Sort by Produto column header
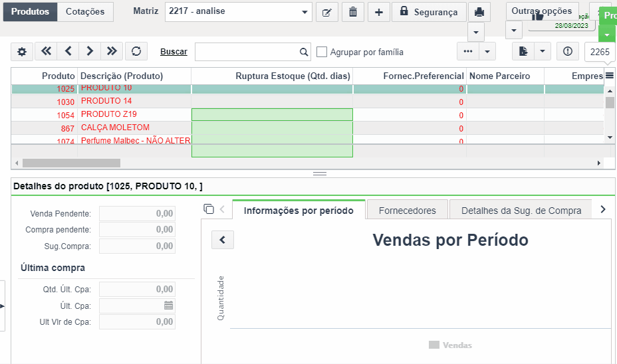Image resolution: width=617 pixels, height=364 pixels. (x=45, y=76)
